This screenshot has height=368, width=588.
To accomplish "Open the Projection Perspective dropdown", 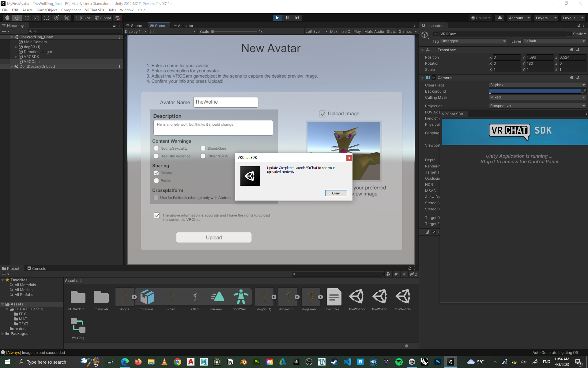I will [x=537, y=106].
